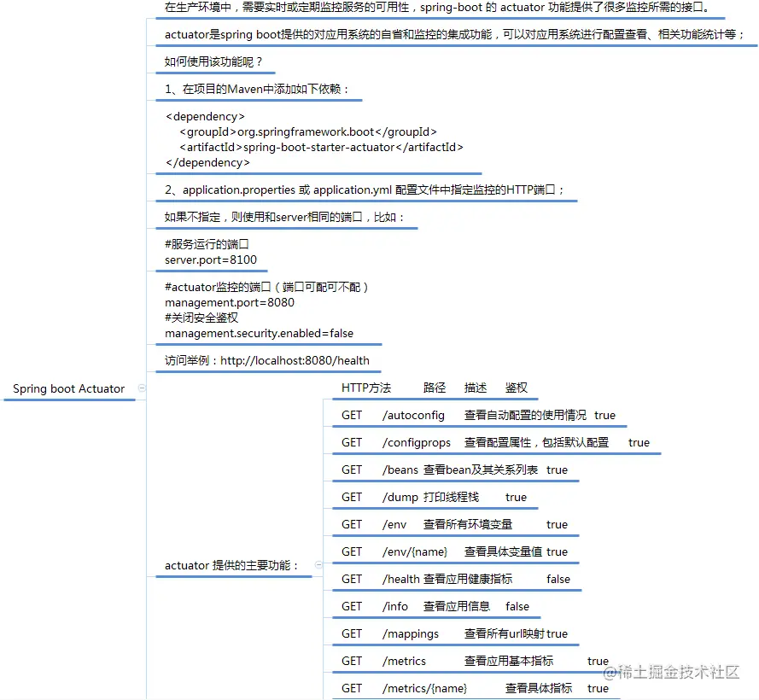Collapse the actuator 提供的主要功能 branch
This screenshot has width=759, height=700.
click(318, 564)
